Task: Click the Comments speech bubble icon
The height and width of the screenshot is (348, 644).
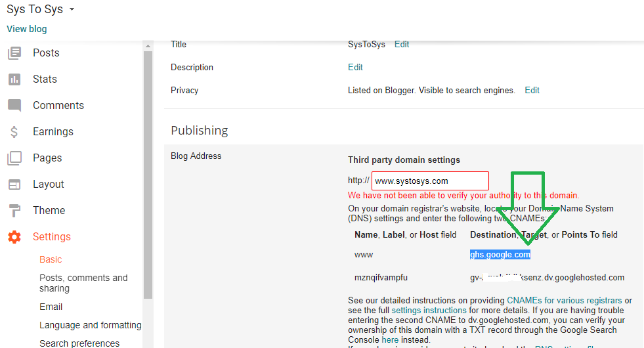Action: click(14, 106)
